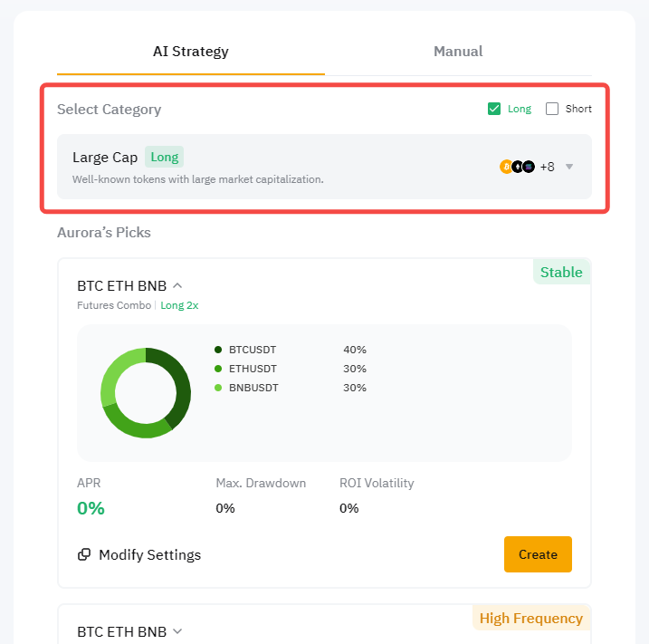The width and height of the screenshot is (649, 644).
Task: Click the Bitcoin coin icon in Large Cap
Action: (506, 167)
